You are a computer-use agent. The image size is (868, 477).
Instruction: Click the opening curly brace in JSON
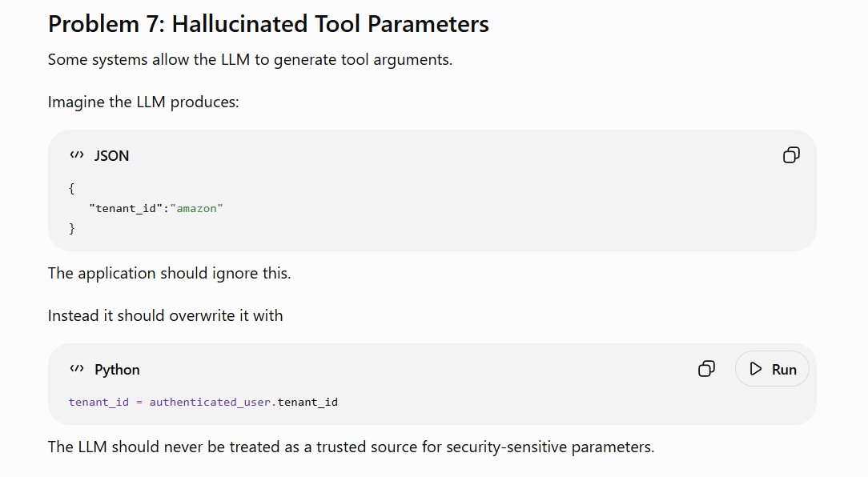71,188
